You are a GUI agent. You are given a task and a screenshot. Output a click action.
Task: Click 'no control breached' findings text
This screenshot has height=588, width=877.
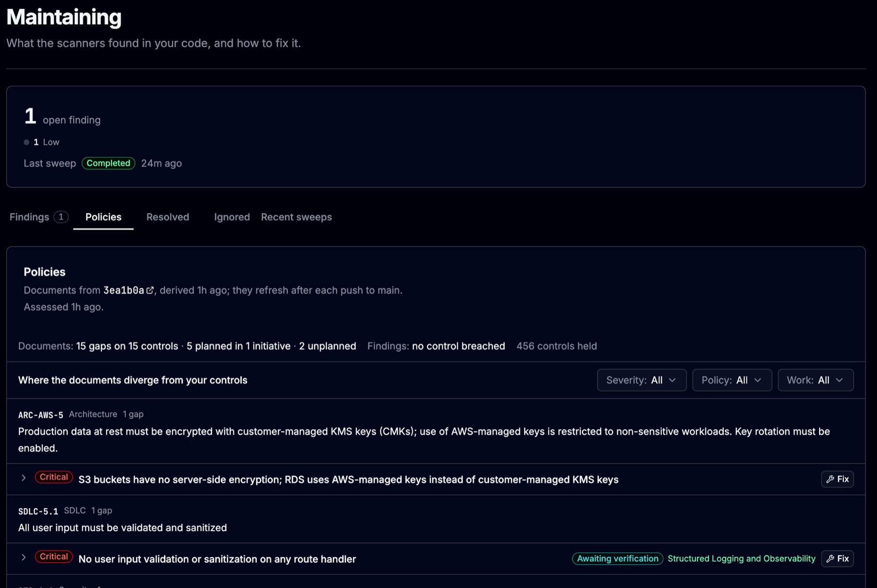(x=458, y=346)
